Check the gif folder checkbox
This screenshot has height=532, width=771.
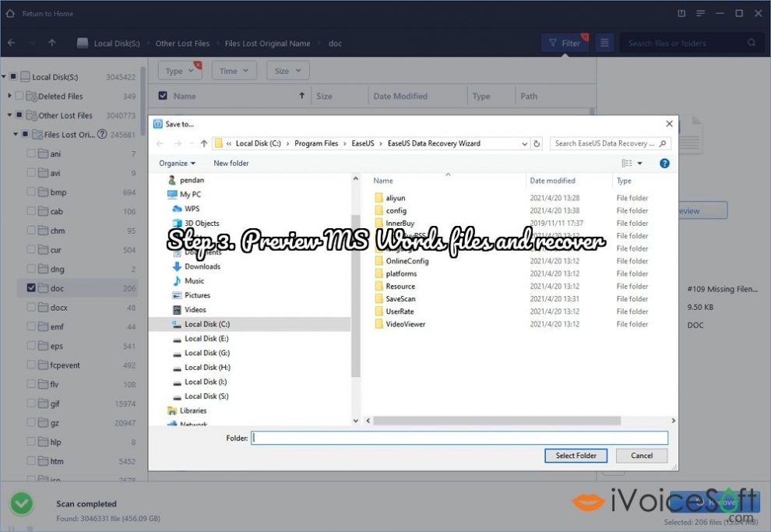pos(31,403)
